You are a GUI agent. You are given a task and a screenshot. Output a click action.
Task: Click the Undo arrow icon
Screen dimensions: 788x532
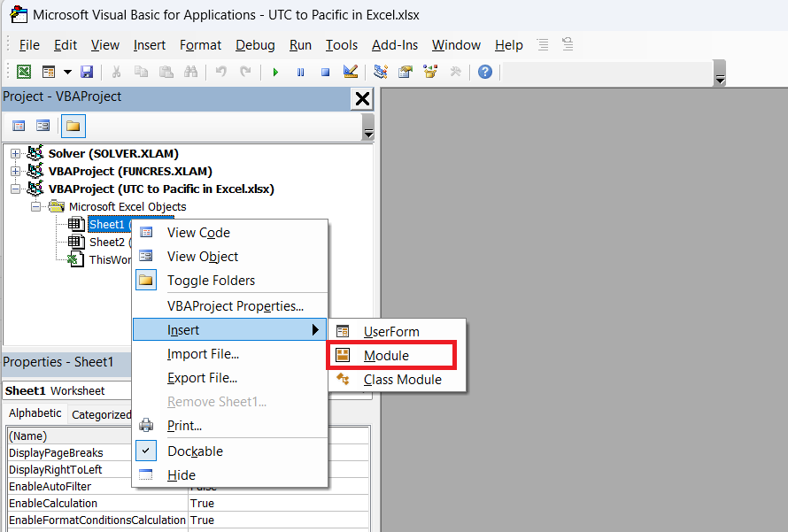click(x=220, y=72)
